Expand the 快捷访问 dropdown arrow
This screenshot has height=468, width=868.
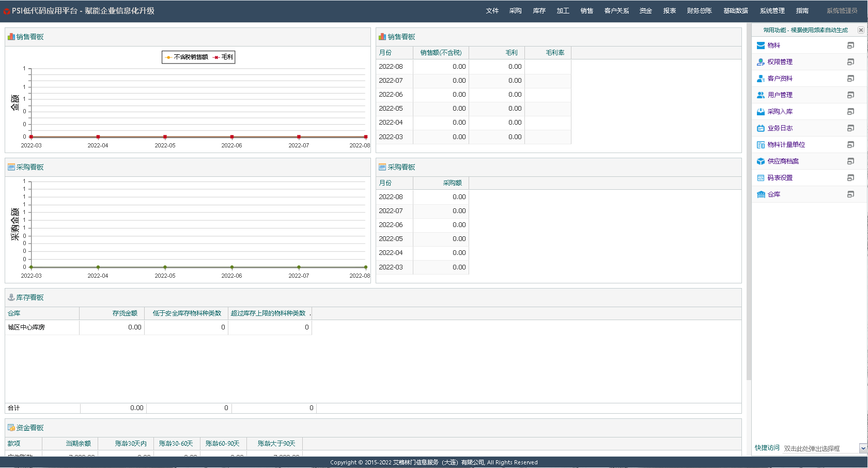[863, 448]
